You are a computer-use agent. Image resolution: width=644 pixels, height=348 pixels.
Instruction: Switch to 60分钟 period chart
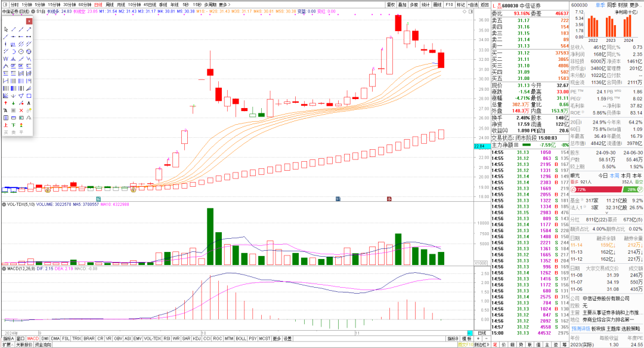(x=85, y=5)
